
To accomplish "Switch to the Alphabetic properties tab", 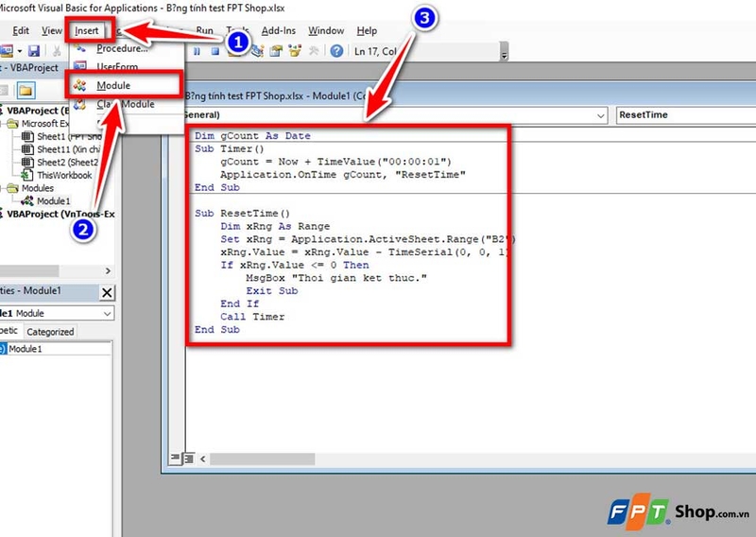I will coord(9,331).
